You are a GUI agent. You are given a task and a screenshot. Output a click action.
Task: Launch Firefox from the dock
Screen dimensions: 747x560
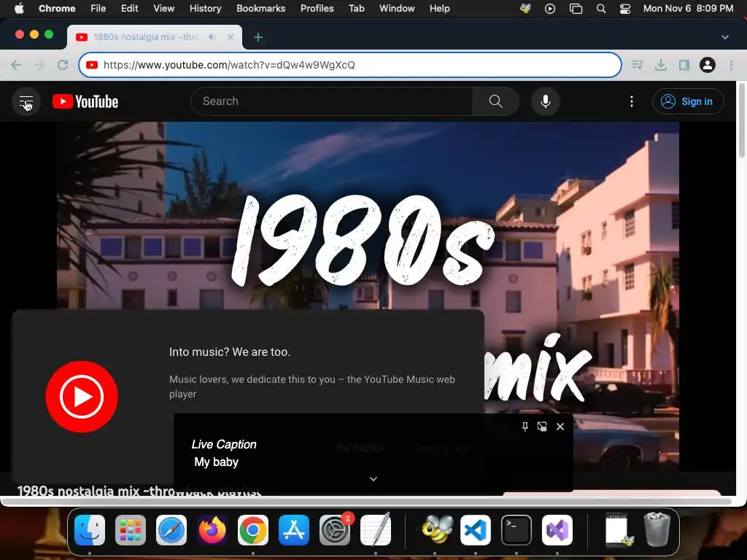tap(212, 530)
